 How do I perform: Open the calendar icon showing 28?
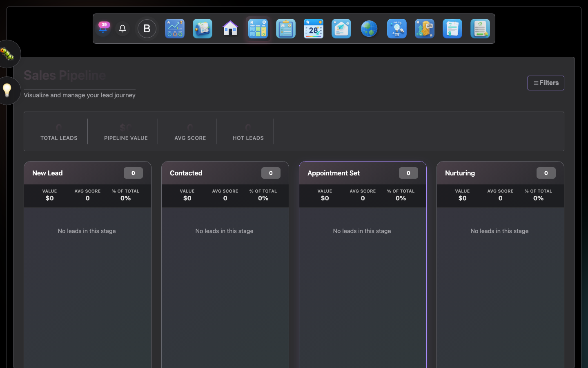point(314,29)
